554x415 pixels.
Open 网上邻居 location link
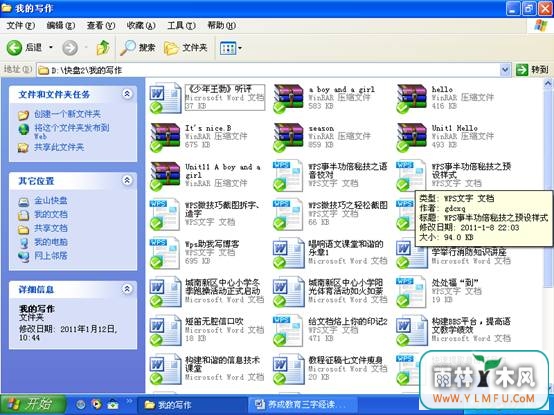51,256
